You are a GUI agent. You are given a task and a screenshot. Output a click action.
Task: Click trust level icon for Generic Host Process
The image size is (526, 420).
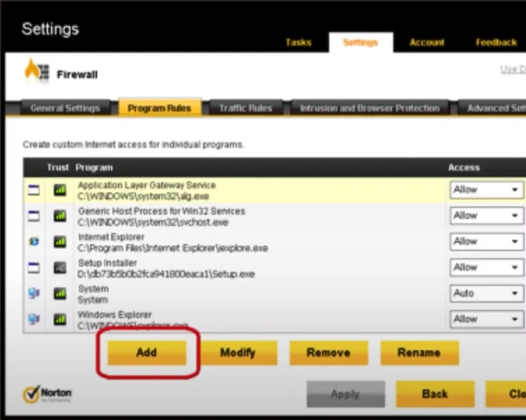point(60,216)
